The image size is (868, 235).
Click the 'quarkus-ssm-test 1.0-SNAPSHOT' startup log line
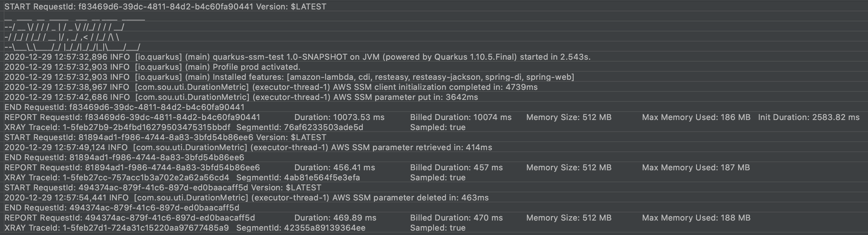pyautogui.click(x=297, y=57)
